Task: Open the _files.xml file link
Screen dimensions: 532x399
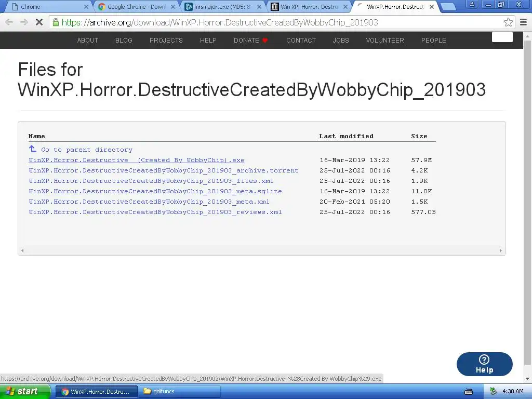Action: (x=151, y=181)
